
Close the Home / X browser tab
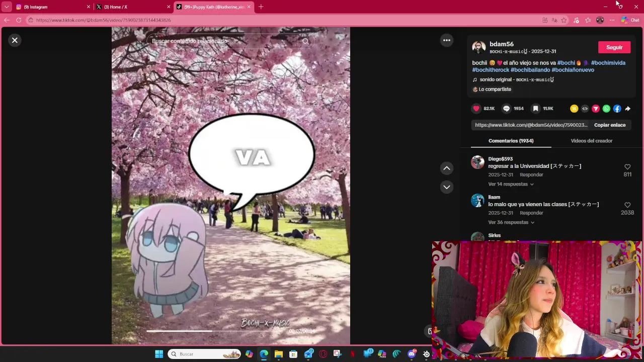[169, 7]
